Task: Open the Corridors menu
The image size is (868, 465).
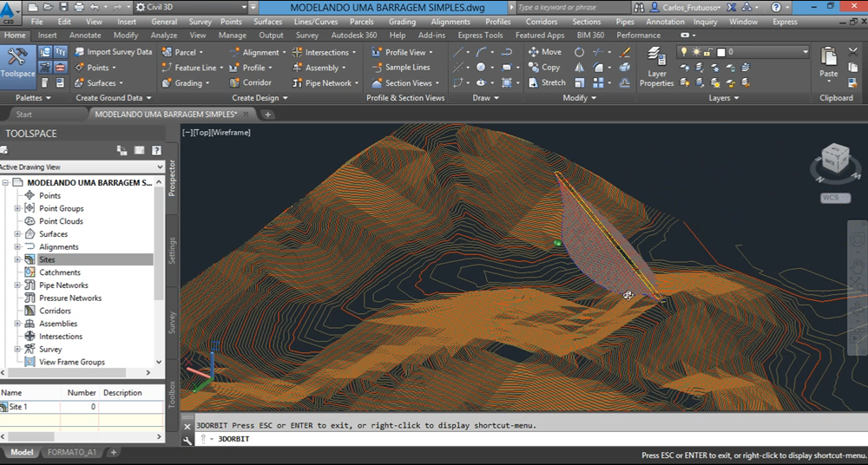Action: [x=542, y=22]
